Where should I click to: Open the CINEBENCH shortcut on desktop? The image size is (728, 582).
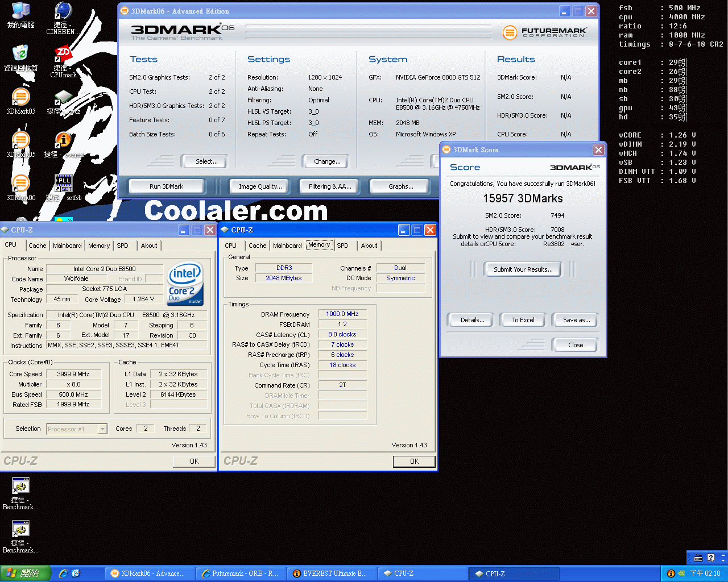coord(62,18)
